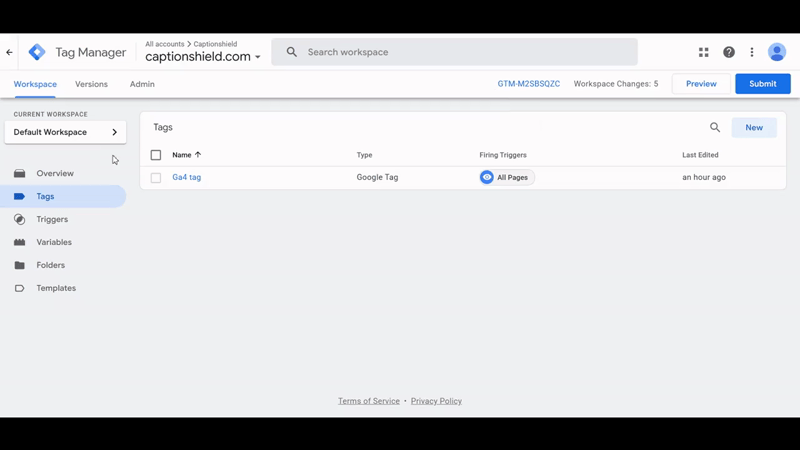Click the Variables sidebar icon
This screenshot has width=800, height=450.
pyautogui.click(x=19, y=242)
